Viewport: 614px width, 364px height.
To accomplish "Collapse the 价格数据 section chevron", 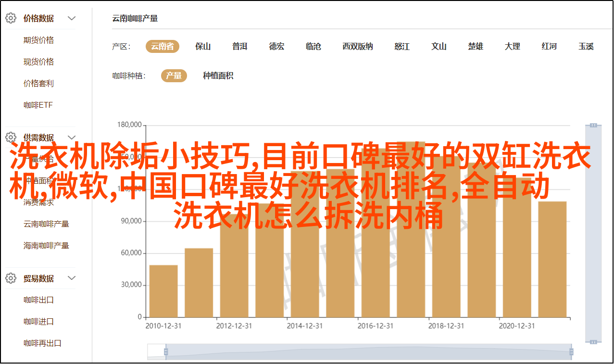I will pyautogui.click(x=72, y=19).
